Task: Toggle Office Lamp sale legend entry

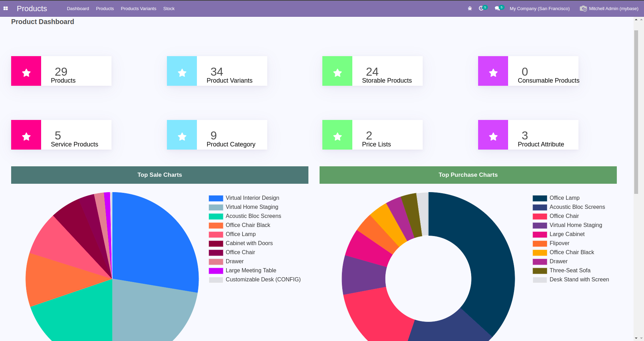Action: 232,234
